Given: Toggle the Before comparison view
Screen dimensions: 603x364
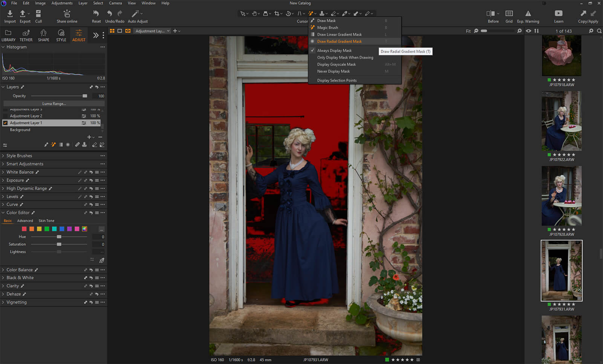Looking at the screenshot, I should [x=491, y=14].
